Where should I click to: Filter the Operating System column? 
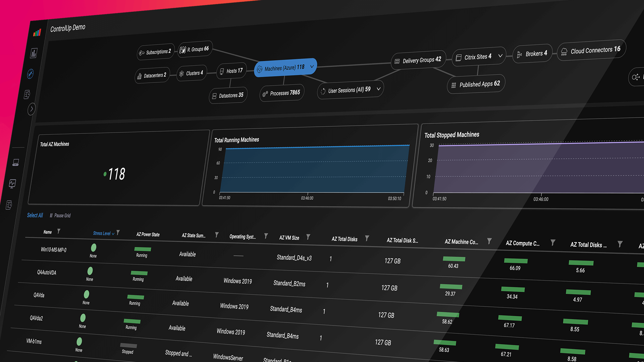pos(266,236)
